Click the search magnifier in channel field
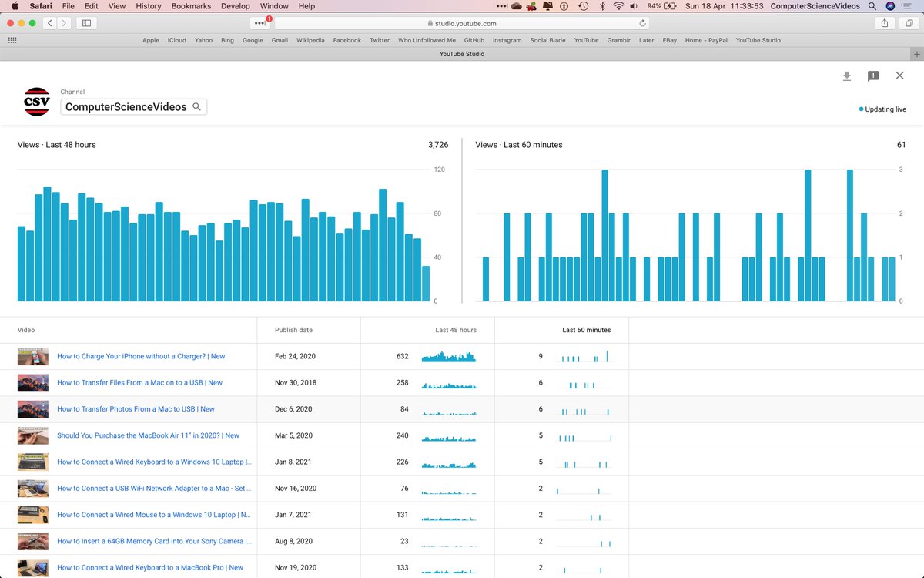This screenshot has width=924, height=578. click(197, 107)
